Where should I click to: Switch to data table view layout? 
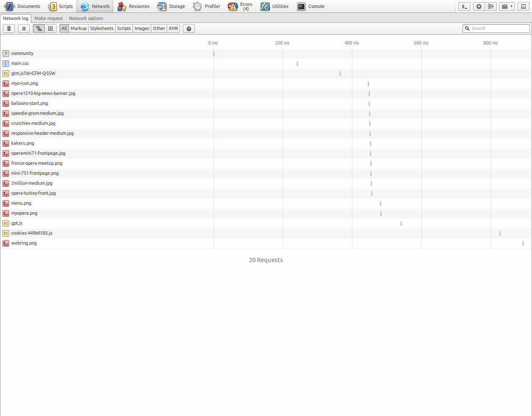point(51,28)
